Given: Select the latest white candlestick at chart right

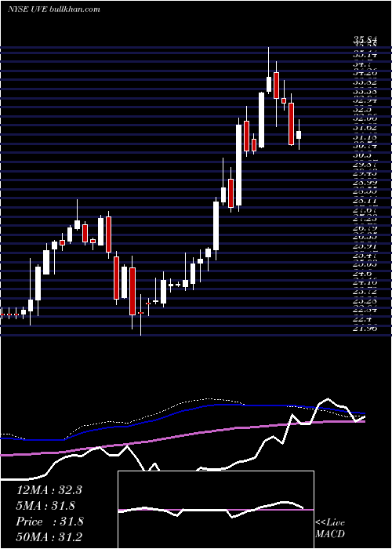Looking at the screenshot, I should [299, 135].
